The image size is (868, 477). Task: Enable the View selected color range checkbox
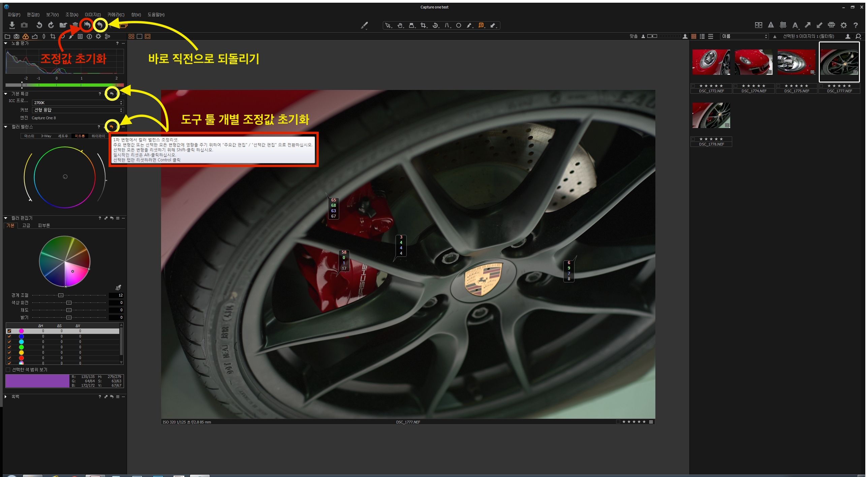pos(8,370)
